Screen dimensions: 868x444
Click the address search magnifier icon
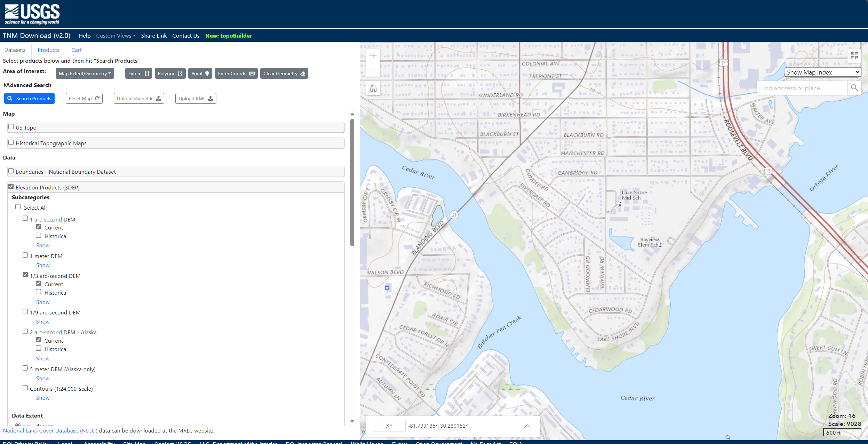tap(854, 88)
